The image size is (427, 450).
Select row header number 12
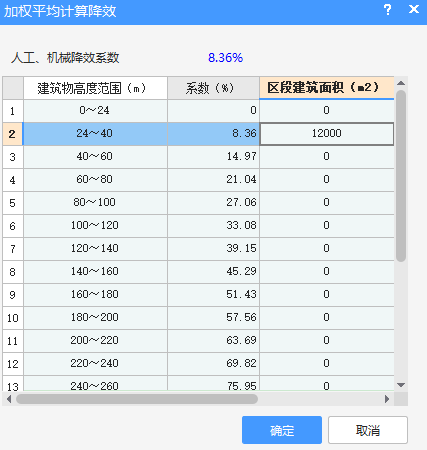click(x=13, y=364)
